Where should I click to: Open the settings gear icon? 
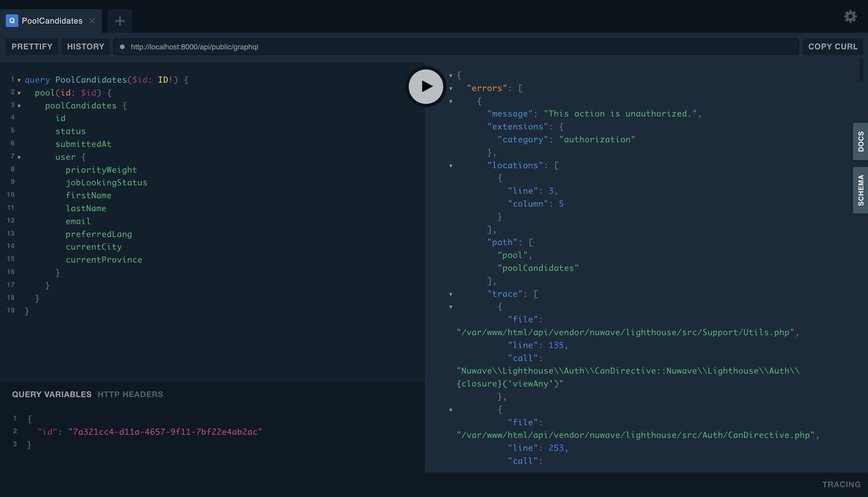[x=850, y=16]
